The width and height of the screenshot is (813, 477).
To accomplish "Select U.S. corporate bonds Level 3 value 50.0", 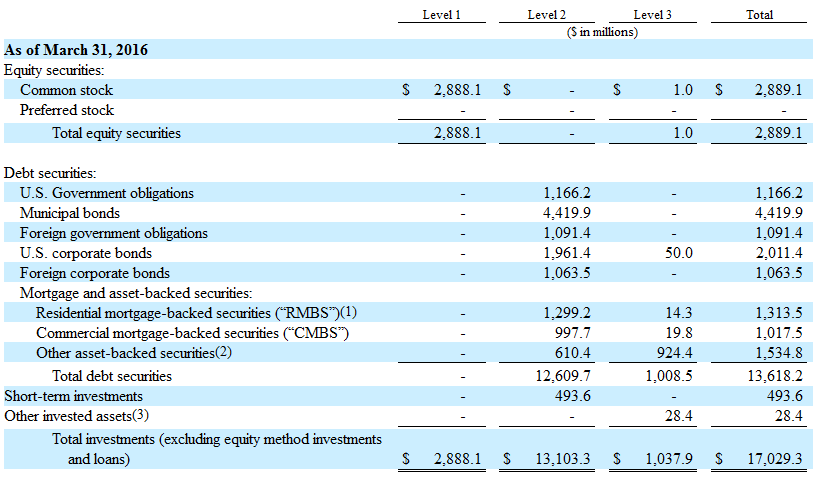I will click(x=679, y=253).
